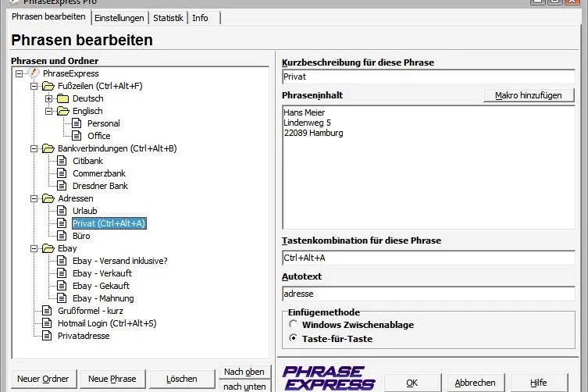This screenshot has height=392, width=588.
Task: Open Hilfe button
Action: [539, 383]
